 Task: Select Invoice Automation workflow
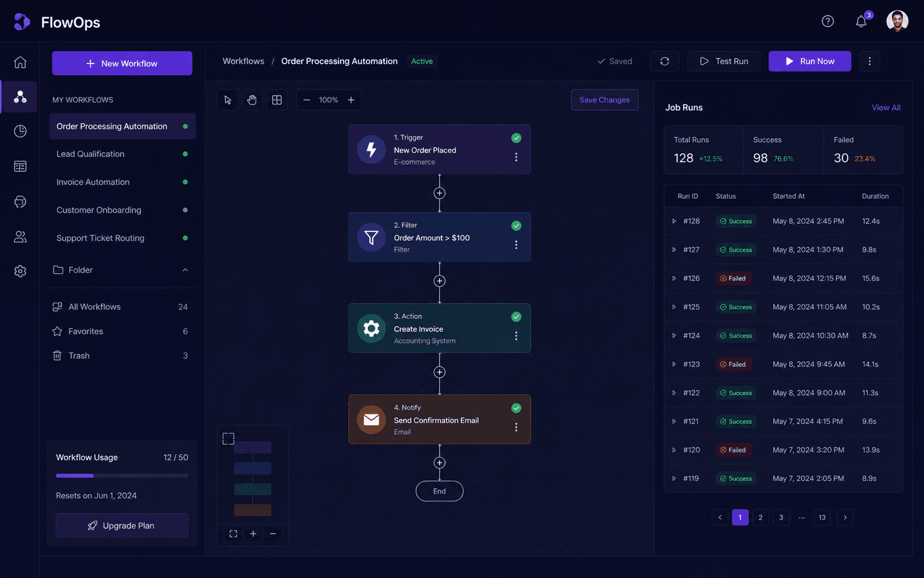(122, 182)
